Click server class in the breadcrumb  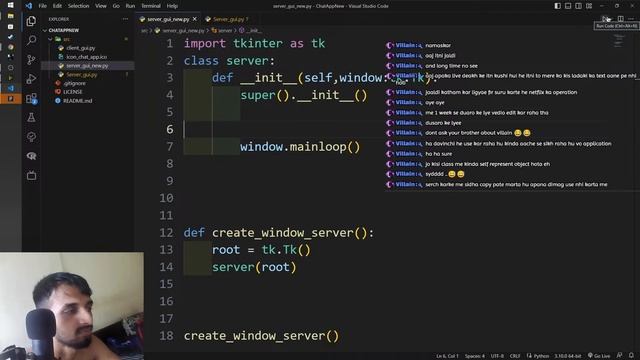[x=224, y=31]
